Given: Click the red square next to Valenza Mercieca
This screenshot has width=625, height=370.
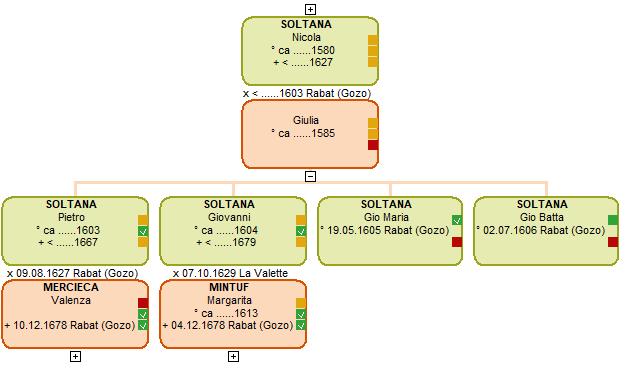Looking at the screenshot, I should (x=143, y=303).
